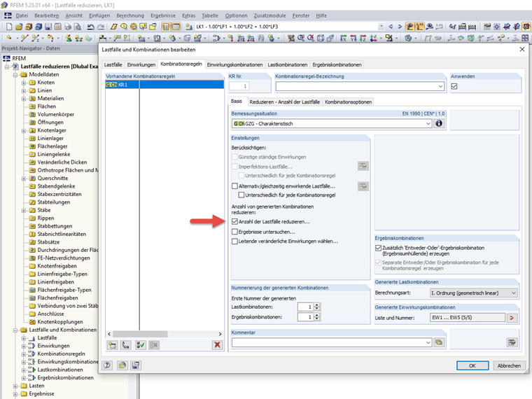Open the Kombinationsoptionen tab
The width and height of the screenshot is (532, 399).
[348, 101]
